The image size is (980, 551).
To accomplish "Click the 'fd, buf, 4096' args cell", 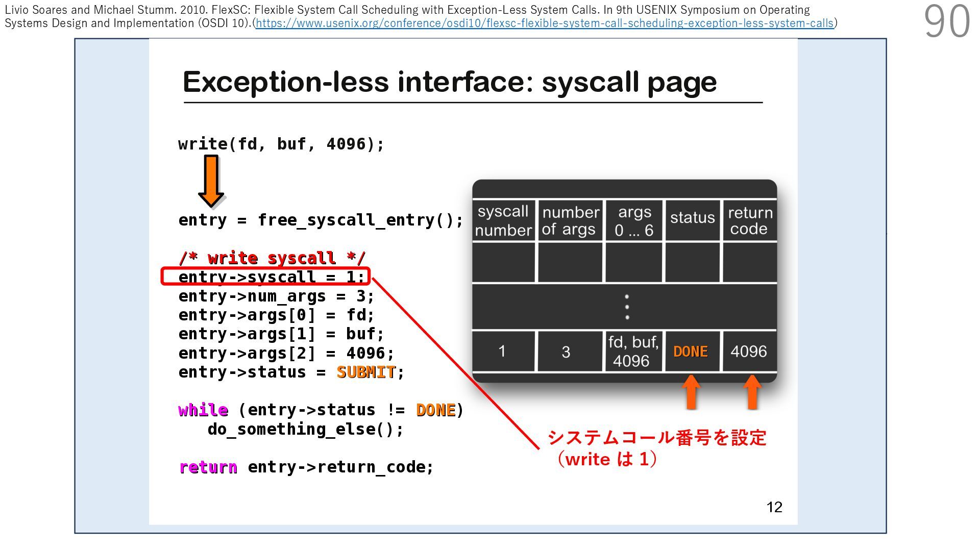I will (633, 352).
